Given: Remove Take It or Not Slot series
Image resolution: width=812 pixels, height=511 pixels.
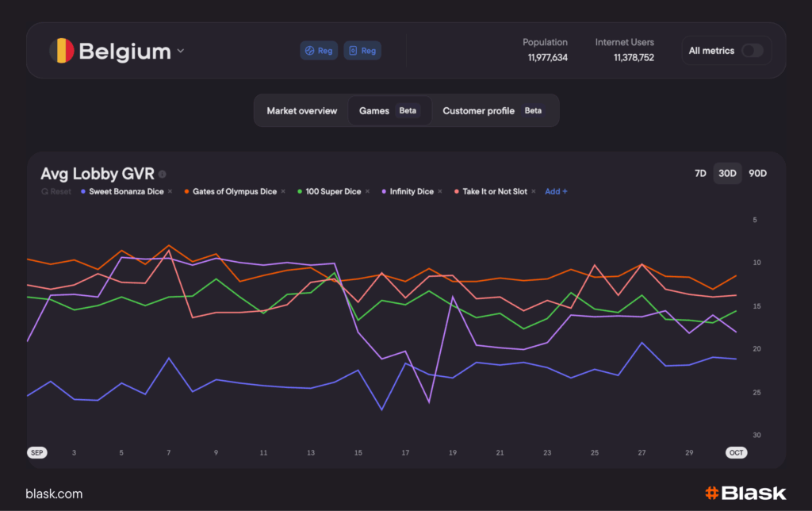Looking at the screenshot, I should [x=534, y=191].
